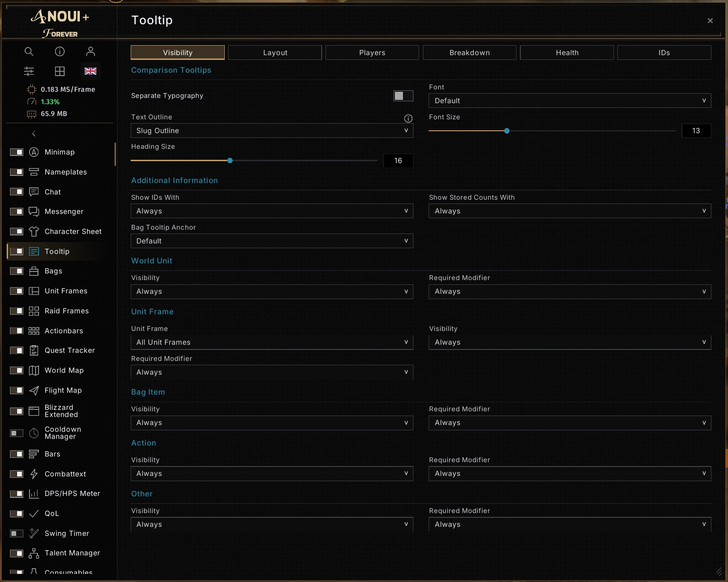Toggle the Minimap module switch
This screenshot has height=582, width=728.
17,152
